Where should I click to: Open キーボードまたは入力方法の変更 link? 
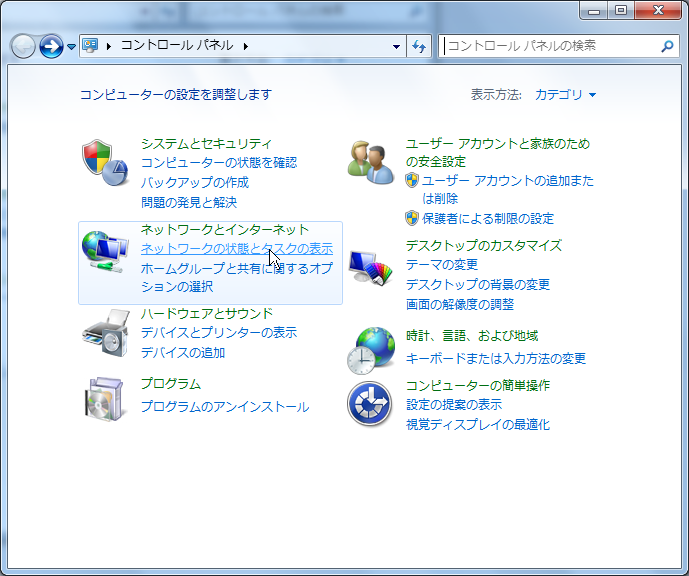point(496,359)
